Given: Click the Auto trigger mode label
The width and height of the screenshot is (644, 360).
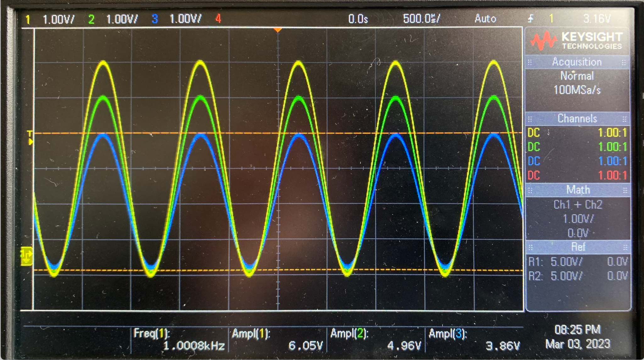Looking at the screenshot, I should tap(485, 19).
